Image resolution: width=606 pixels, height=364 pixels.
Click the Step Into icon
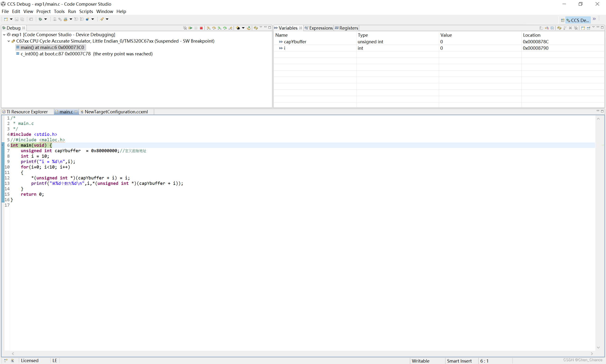pyautogui.click(x=208, y=28)
